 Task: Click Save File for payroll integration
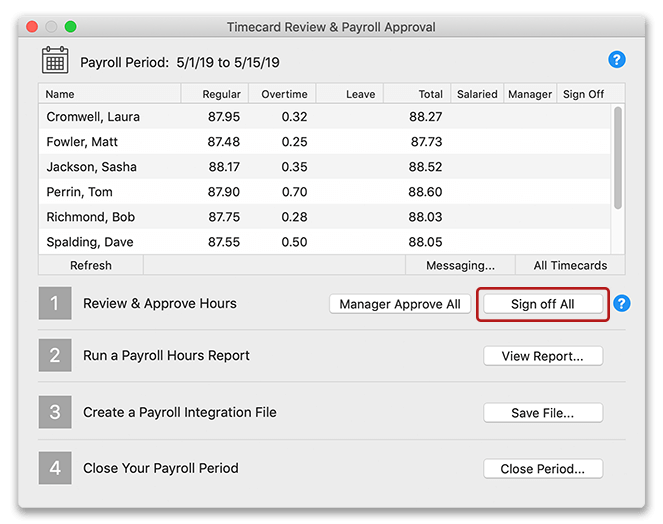pos(543,413)
